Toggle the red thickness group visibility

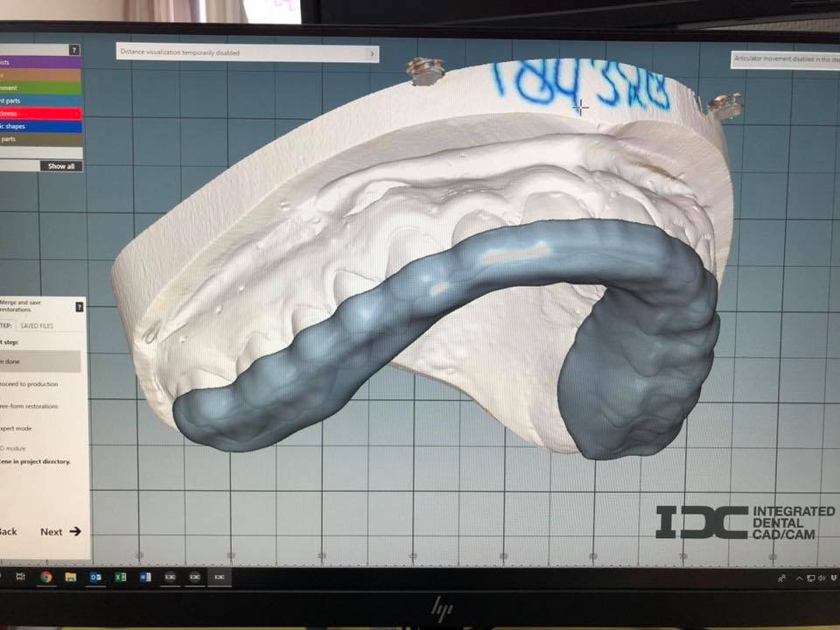coord(39,114)
